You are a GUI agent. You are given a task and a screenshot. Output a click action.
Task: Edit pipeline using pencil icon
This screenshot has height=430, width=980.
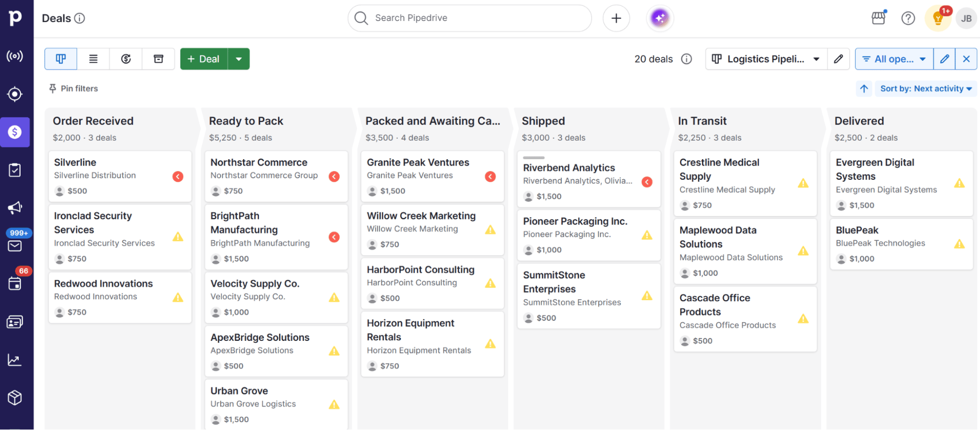click(x=838, y=59)
